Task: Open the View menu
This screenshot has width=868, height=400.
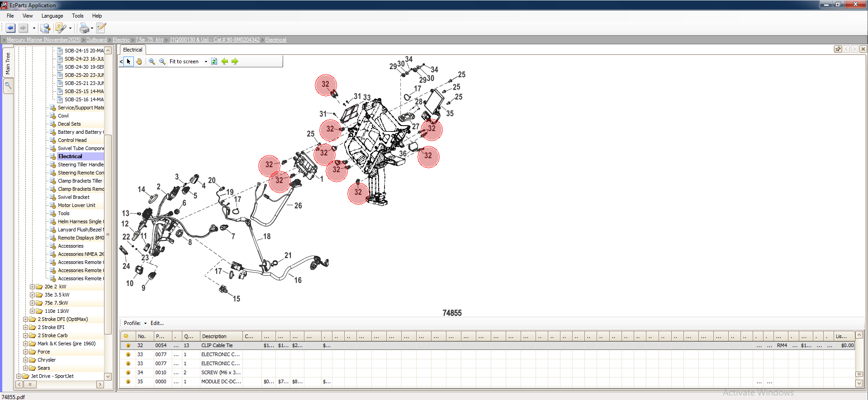Action: pos(28,16)
